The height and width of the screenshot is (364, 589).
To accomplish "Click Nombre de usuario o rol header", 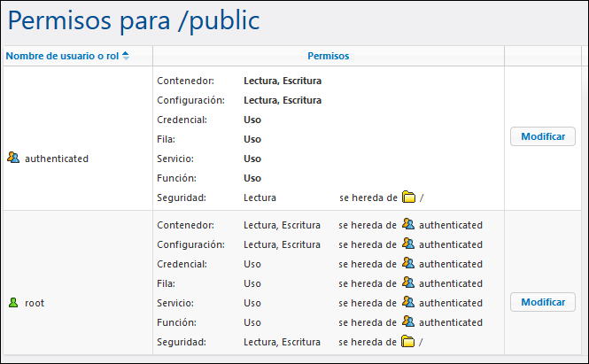I will pyautogui.click(x=62, y=56).
